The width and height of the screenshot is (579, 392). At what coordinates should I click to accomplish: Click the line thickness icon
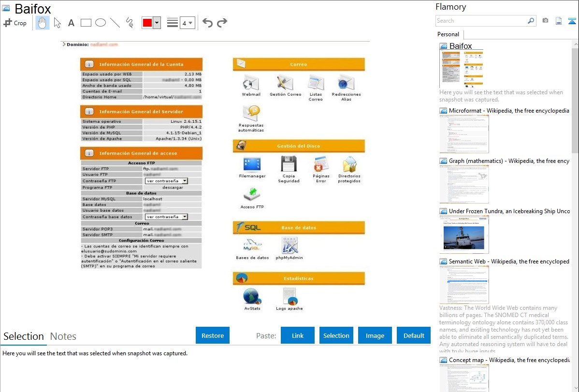173,23
